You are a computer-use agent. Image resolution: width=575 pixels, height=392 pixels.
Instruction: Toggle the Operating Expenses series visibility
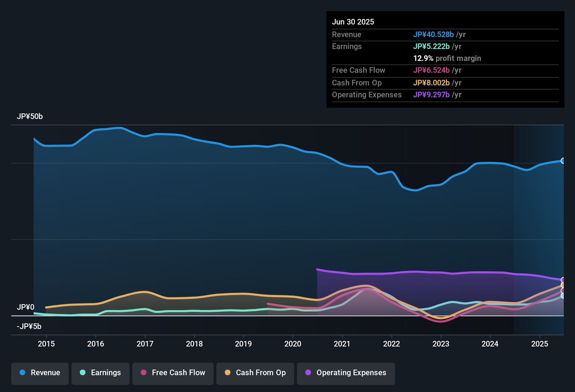(x=346, y=373)
